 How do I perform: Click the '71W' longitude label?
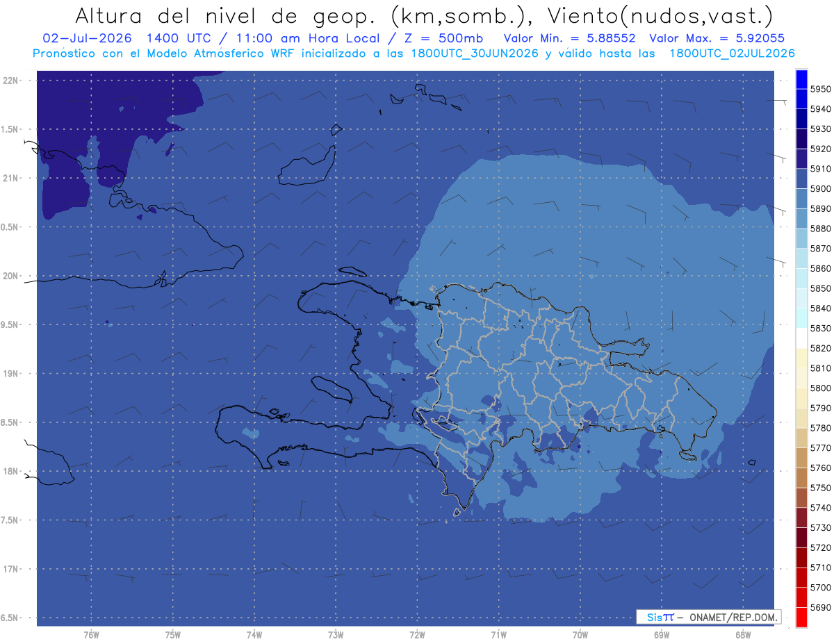coord(499,635)
